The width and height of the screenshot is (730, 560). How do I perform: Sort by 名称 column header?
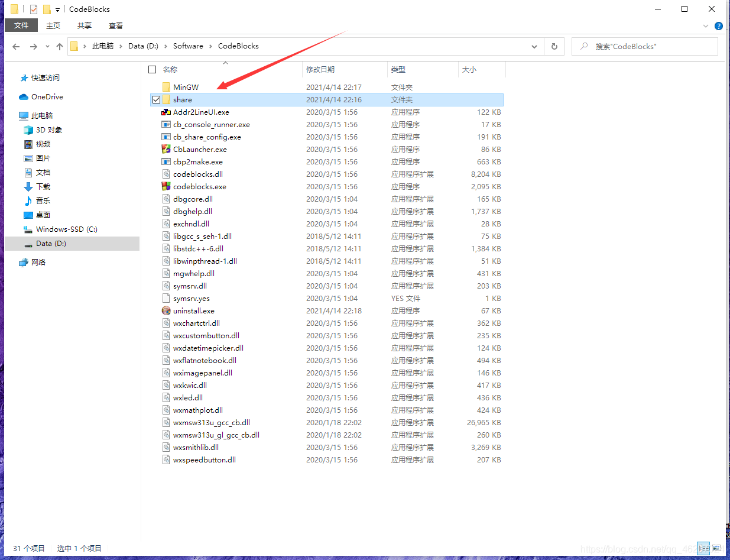170,70
